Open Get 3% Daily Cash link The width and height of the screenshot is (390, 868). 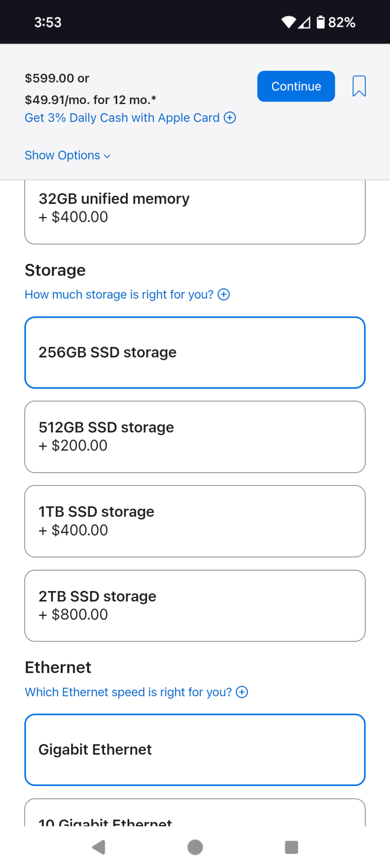coord(122,118)
